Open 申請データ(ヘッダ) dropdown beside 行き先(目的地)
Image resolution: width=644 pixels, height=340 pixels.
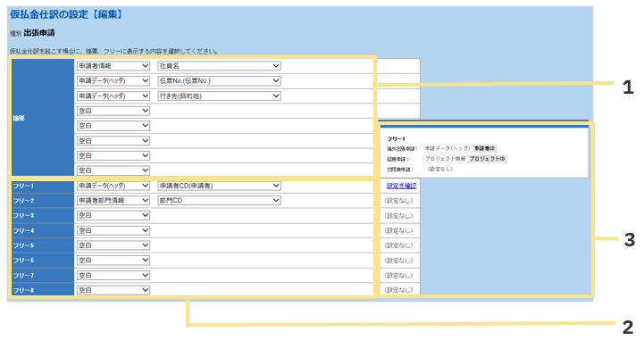point(113,96)
